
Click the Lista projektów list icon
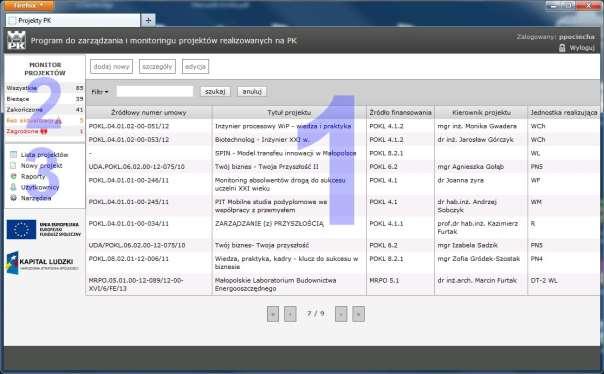coord(13,154)
